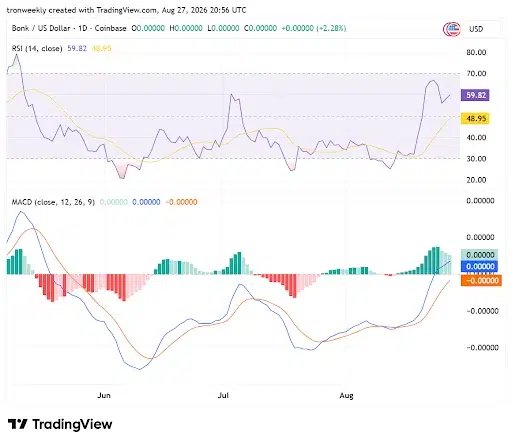Click the Low price value L0.00000
This screenshot has width=512, height=444.
[223, 28]
